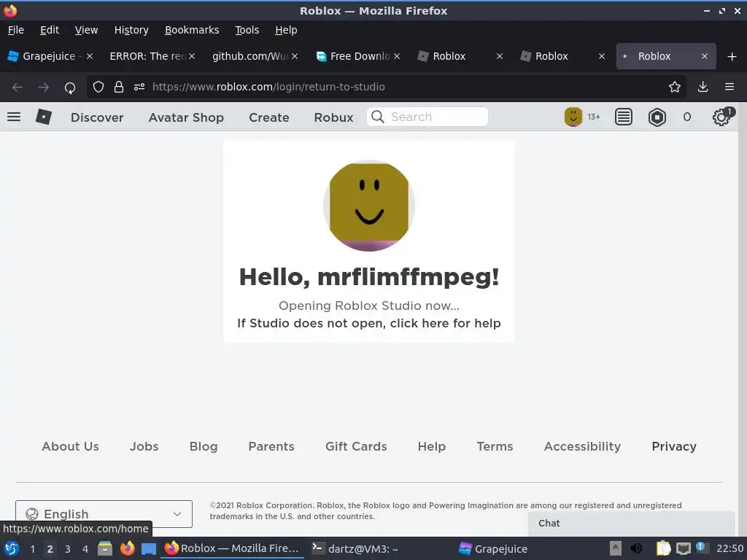Open the network tray icon

pos(683,548)
